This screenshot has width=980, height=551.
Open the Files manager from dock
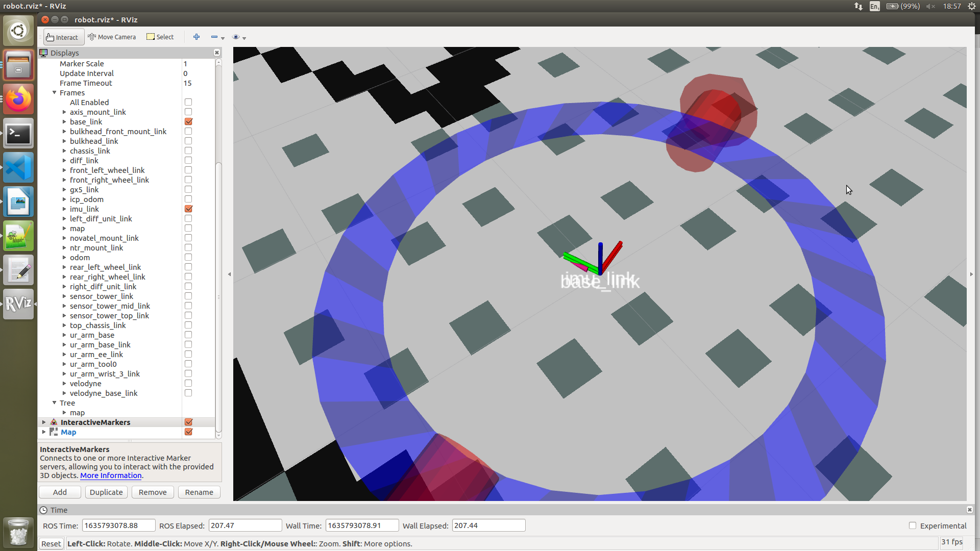click(x=18, y=65)
